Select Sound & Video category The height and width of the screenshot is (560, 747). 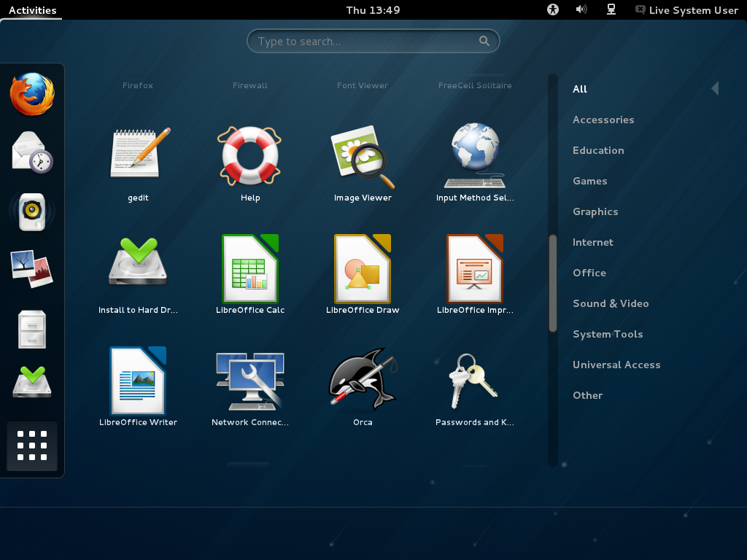point(611,303)
